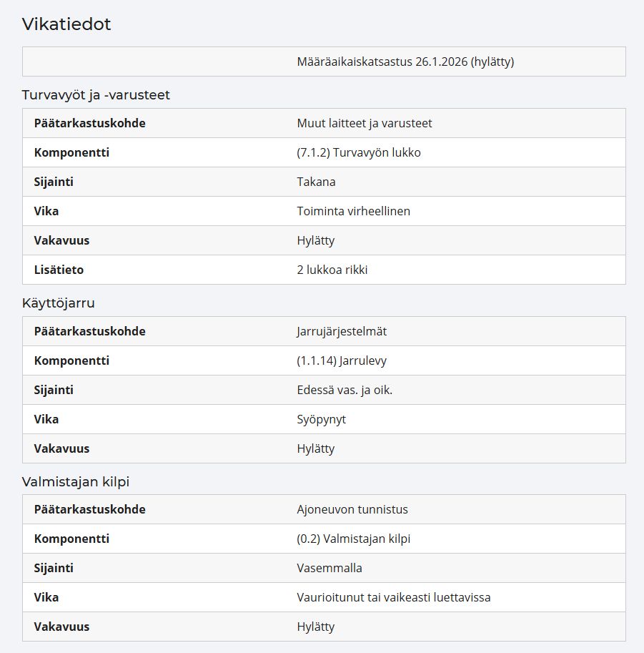Click the Lisätieto label in seatbelt table
Image resolution: width=644 pixels, height=653 pixels.
[x=59, y=270]
